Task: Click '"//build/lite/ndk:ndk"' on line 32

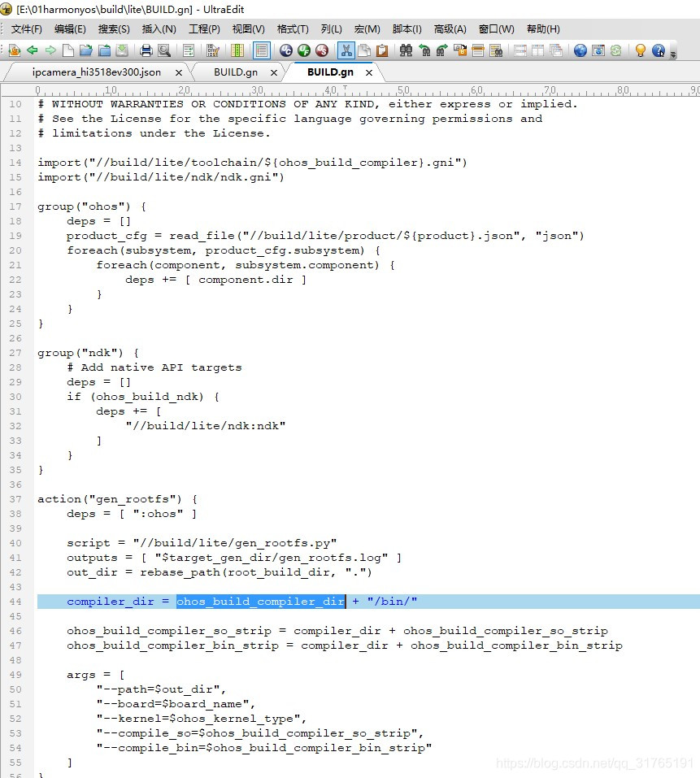Action: (206, 426)
